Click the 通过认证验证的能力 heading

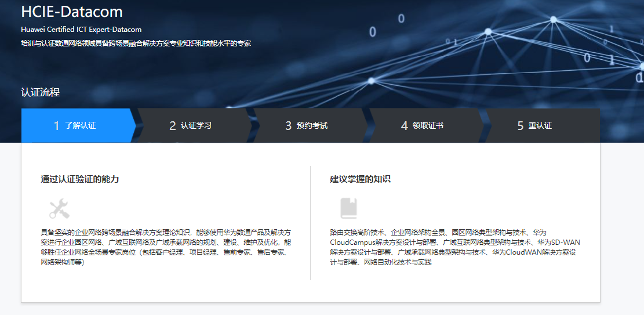click(79, 179)
